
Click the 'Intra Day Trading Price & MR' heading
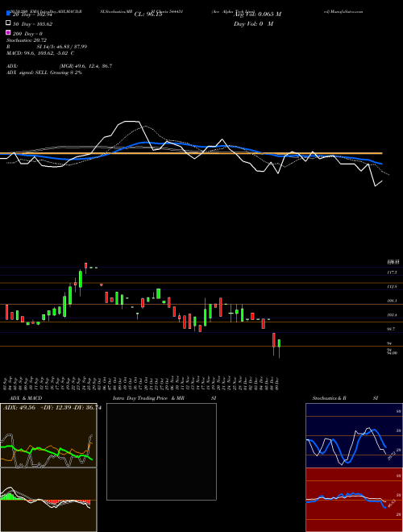148,398
